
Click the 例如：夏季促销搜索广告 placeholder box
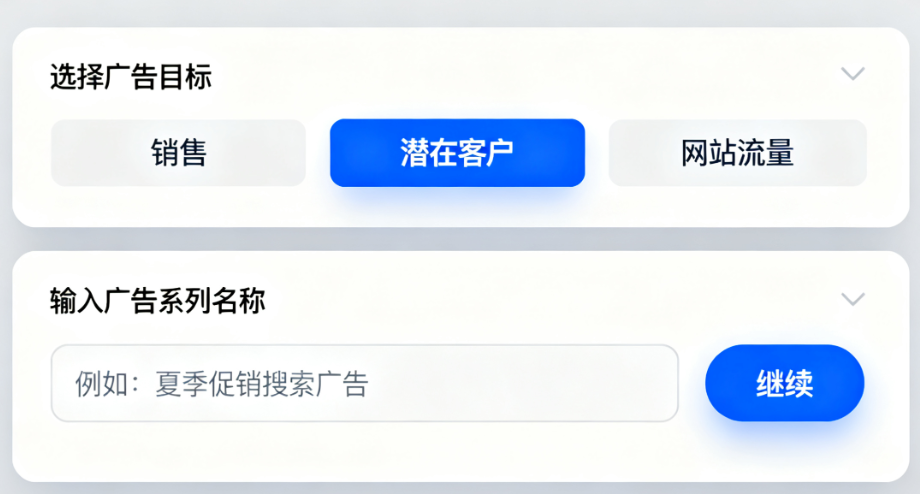pos(365,383)
